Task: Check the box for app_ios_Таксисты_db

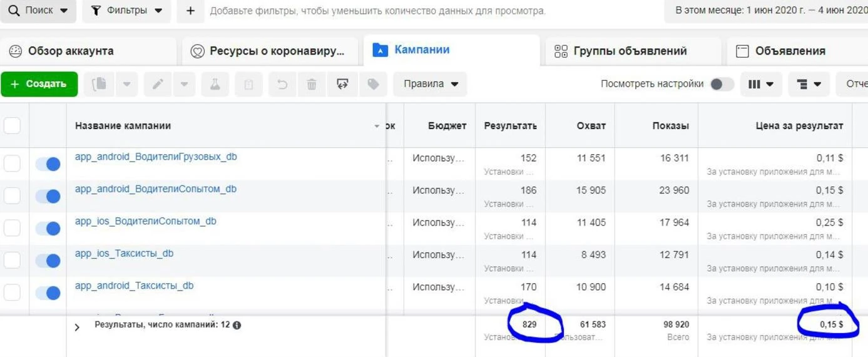Action: (x=12, y=261)
